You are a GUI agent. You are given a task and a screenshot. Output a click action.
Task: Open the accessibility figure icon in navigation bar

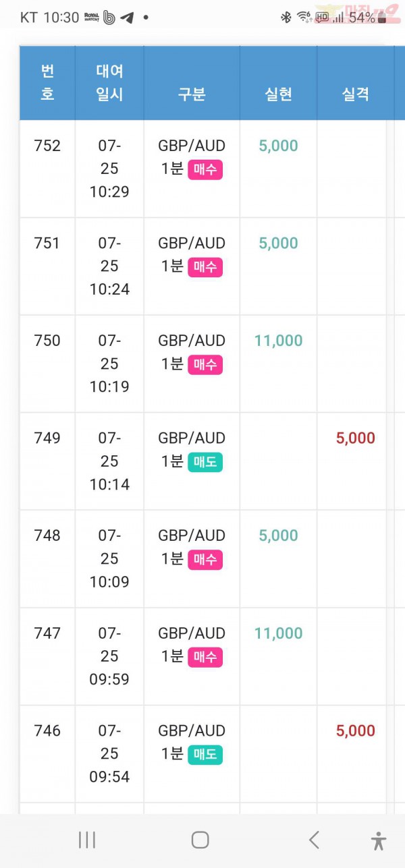click(x=379, y=840)
